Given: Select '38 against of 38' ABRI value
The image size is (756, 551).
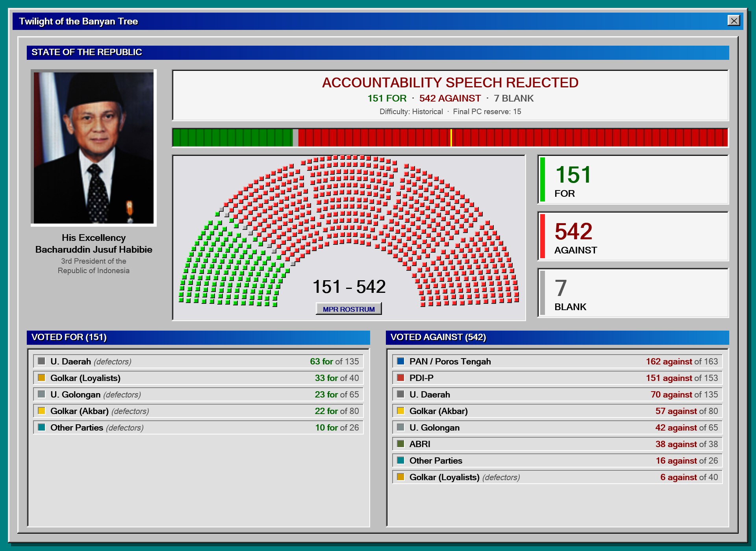Looking at the screenshot, I should [x=686, y=444].
